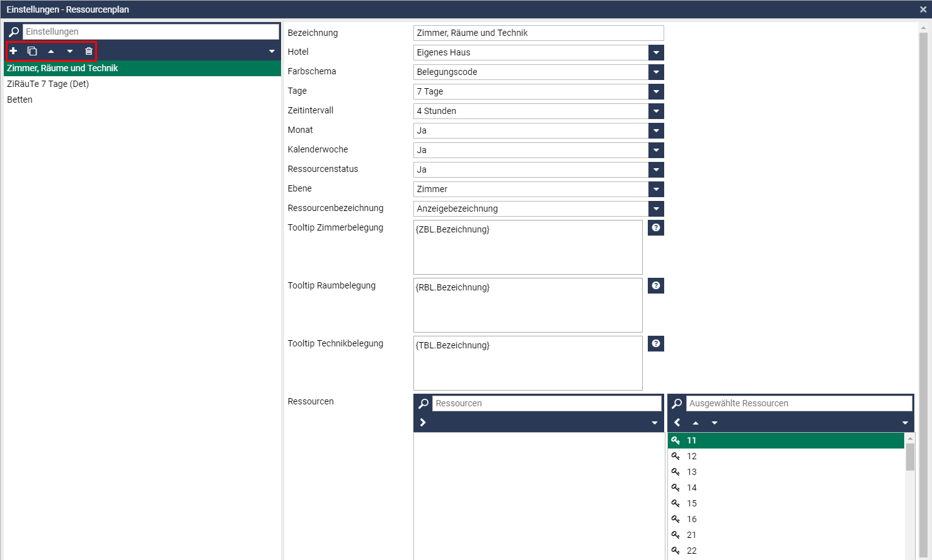Click the Einstellungen search field
Viewport: 932px width, 560px height.
tap(151, 31)
